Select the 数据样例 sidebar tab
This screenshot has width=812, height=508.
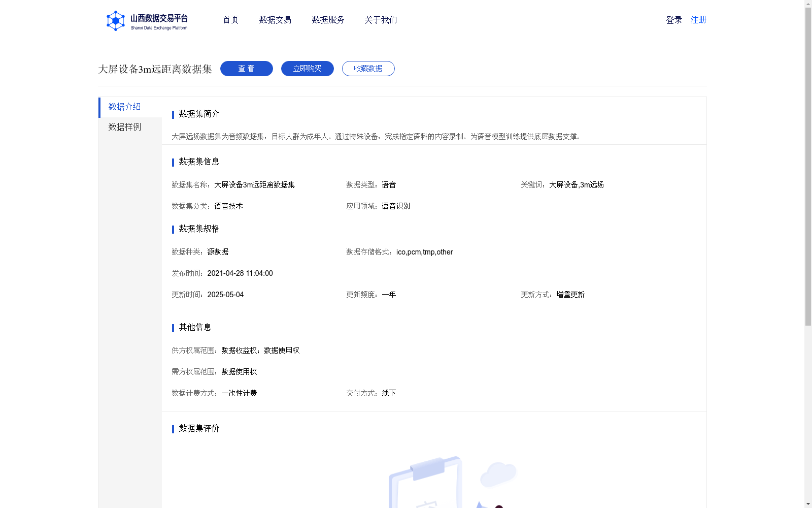(130, 128)
